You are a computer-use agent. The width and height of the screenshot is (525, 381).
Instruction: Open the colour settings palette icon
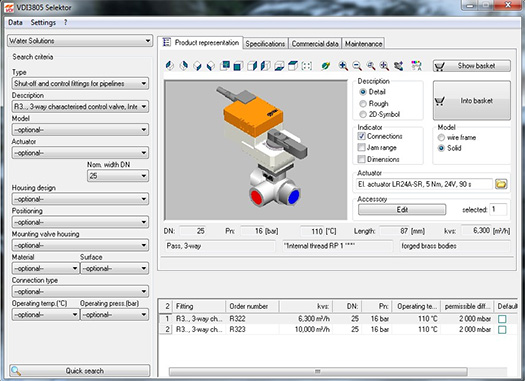pyautogui.click(x=416, y=66)
